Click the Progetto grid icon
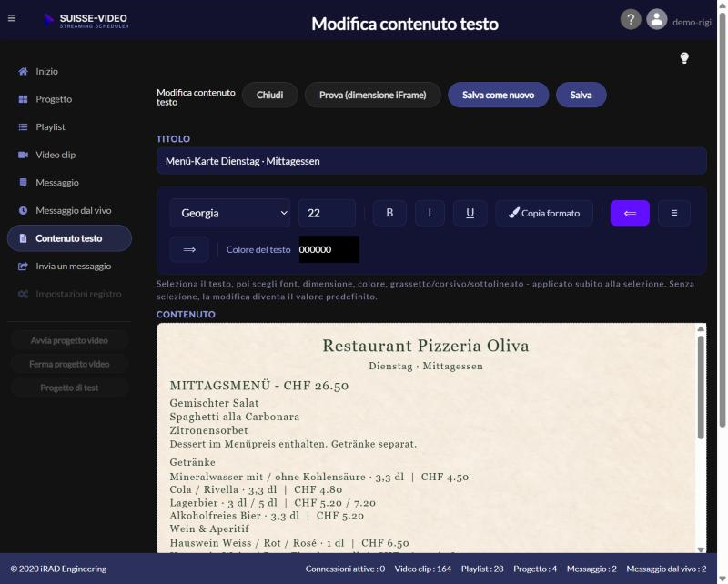This screenshot has width=728, height=584. [x=23, y=99]
